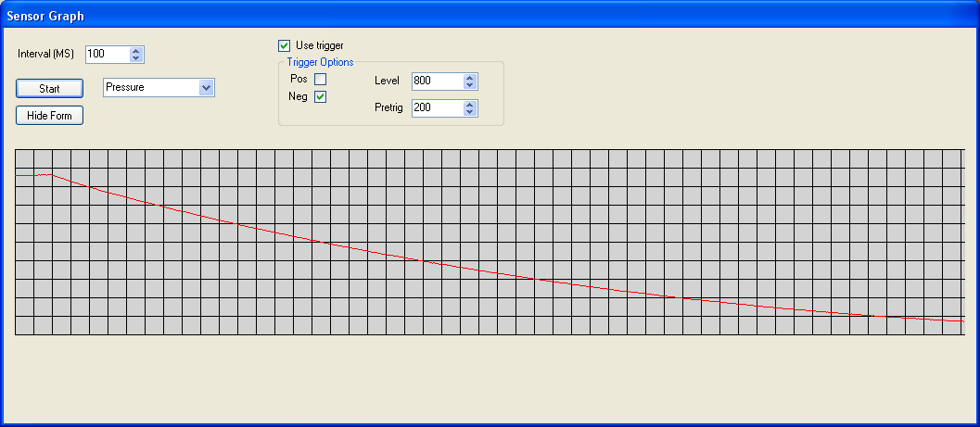The height and width of the screenshot is (427, 980).
Task: Click the Level label text
Action: [387, 81]
